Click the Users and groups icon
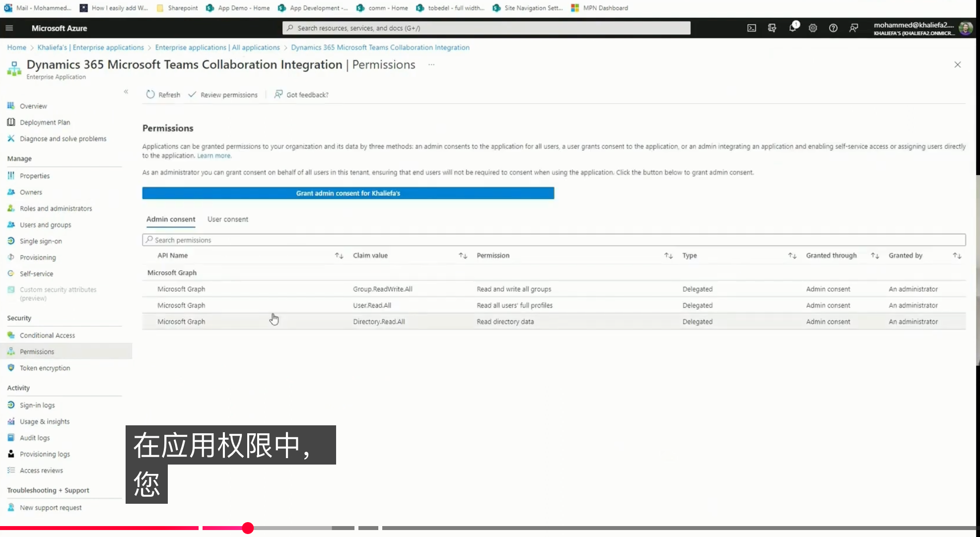This screenshot has height=537, width=980. (x=11, y=225)
